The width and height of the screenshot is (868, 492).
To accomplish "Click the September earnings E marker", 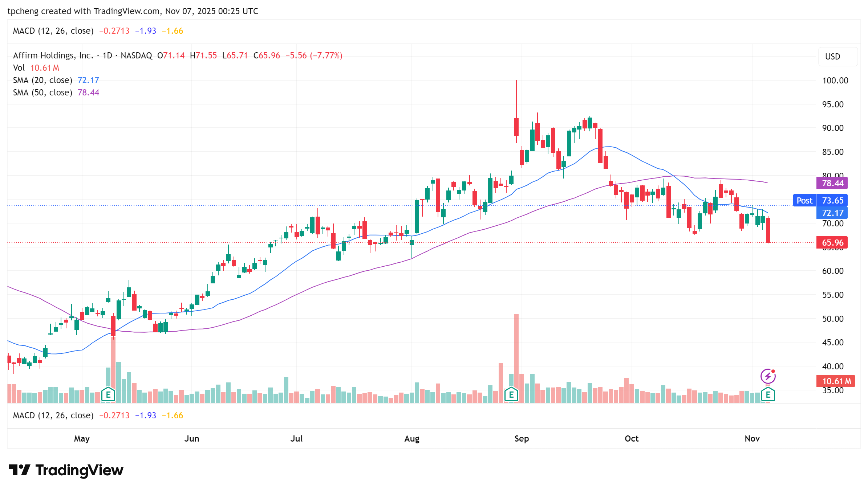I will [511, 394].
